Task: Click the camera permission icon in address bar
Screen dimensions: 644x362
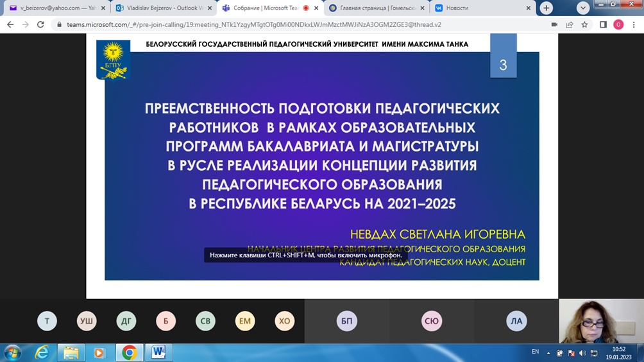Action: (x=554, y=24)
